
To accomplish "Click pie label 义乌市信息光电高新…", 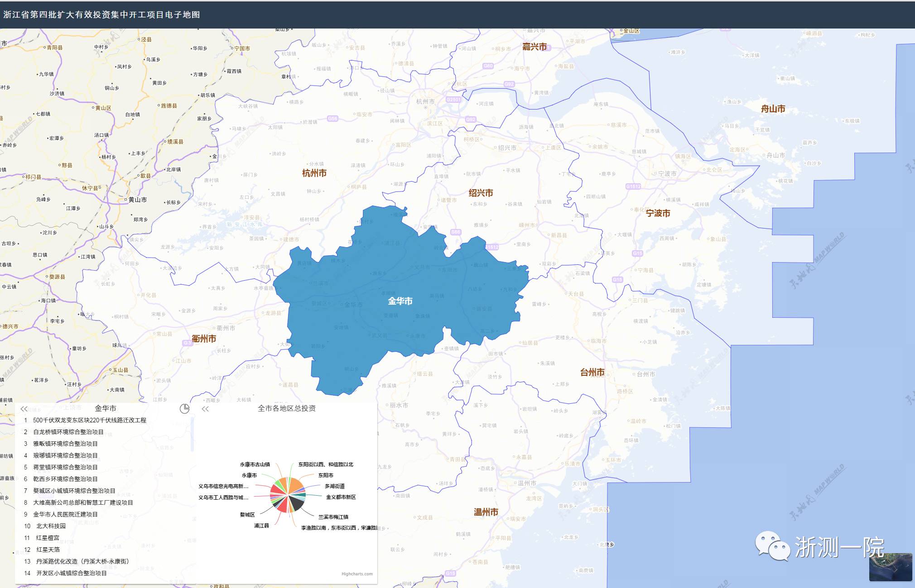I will click(223, 486).
